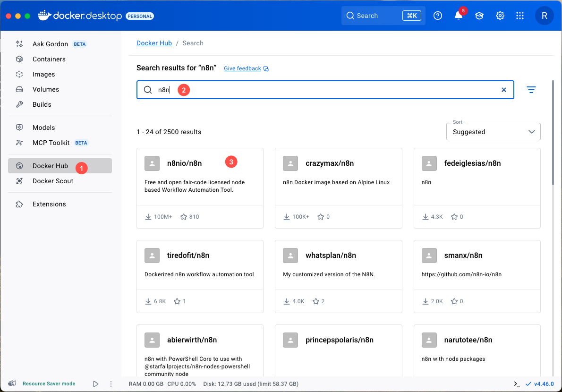Viewport: 562px width, 392px height.
Task: Click the Containers cube icon
Action: point(19,59)
